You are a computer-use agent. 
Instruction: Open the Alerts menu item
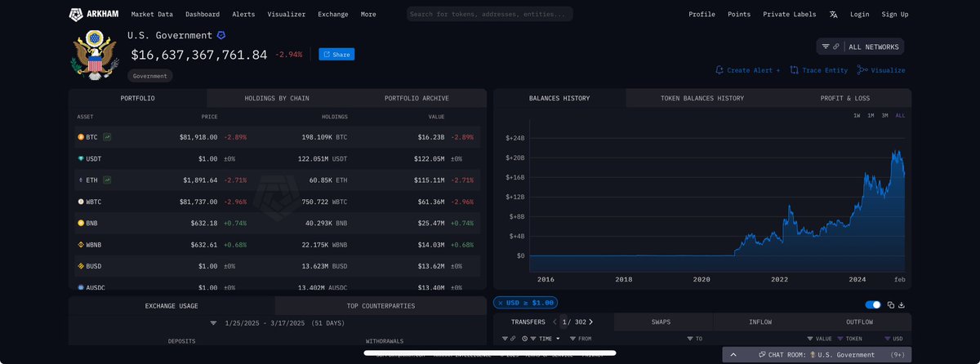243,14
